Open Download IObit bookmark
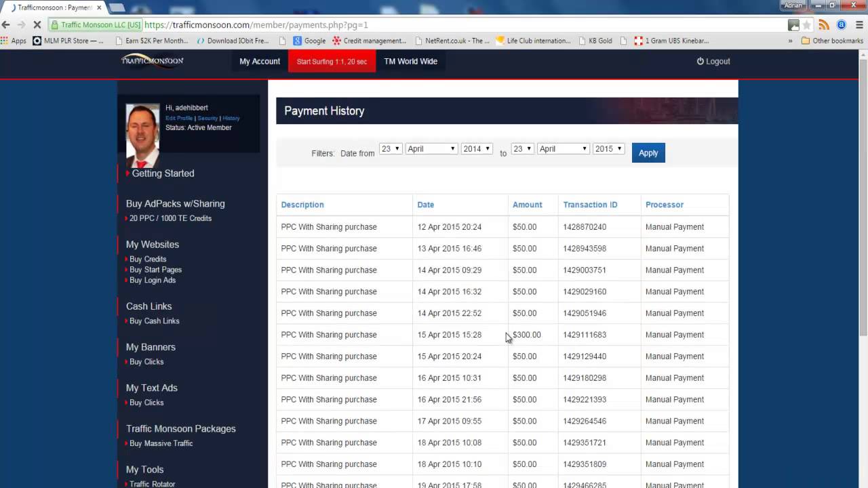The height and width of the screenshot is (488, 868). 233,41
